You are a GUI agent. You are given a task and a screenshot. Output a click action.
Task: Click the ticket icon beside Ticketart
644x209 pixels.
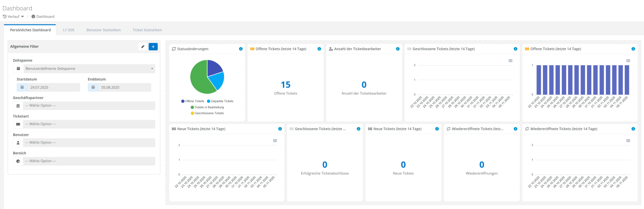[x=18, y=124]
